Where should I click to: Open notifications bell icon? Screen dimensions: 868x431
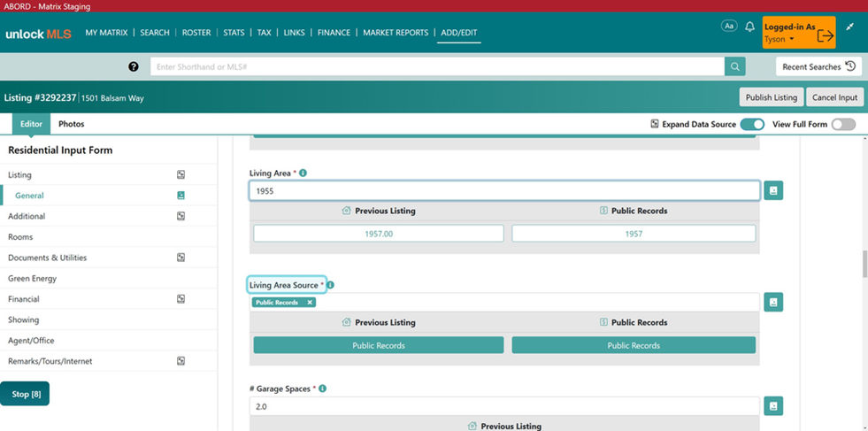749,27
